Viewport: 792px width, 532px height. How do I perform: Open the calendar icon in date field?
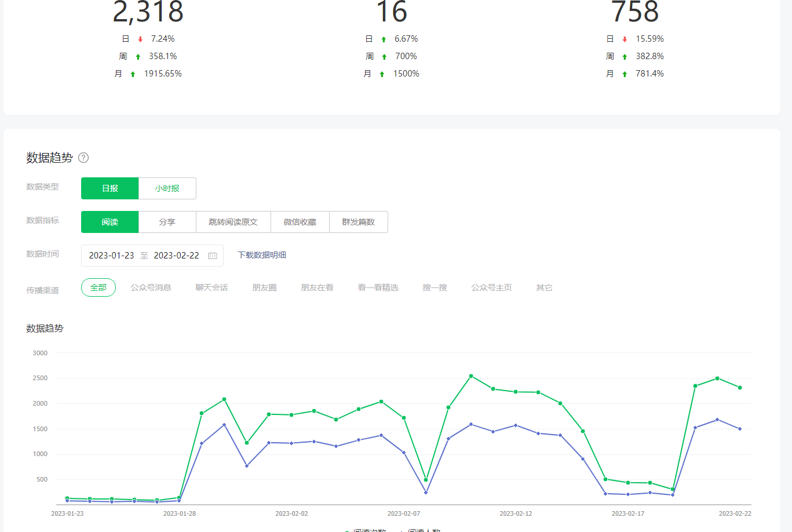tap(213, 256)
